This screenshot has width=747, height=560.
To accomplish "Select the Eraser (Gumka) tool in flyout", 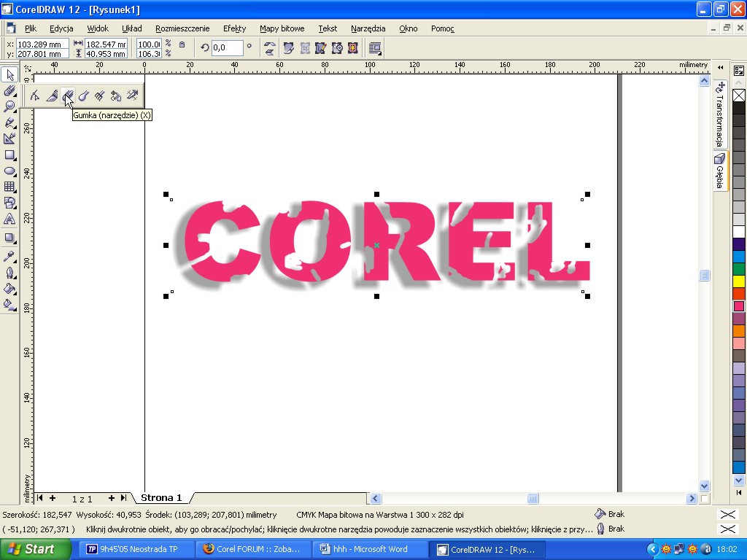I will click(67, 96).
